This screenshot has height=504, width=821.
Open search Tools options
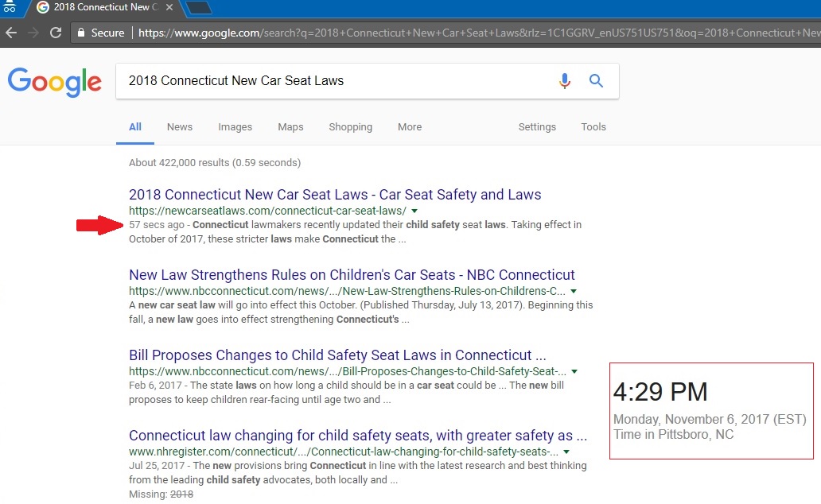[593, 126]
